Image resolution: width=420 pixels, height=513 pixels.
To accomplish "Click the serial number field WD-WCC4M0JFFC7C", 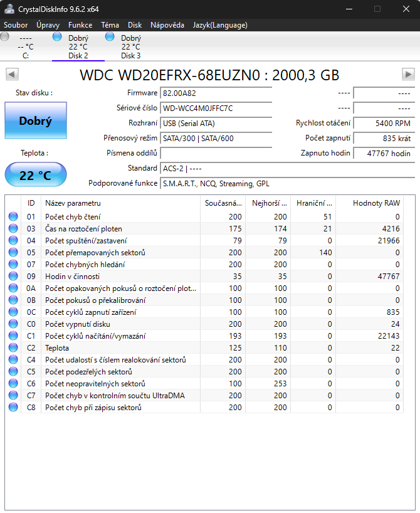I will tap(216, 108).
